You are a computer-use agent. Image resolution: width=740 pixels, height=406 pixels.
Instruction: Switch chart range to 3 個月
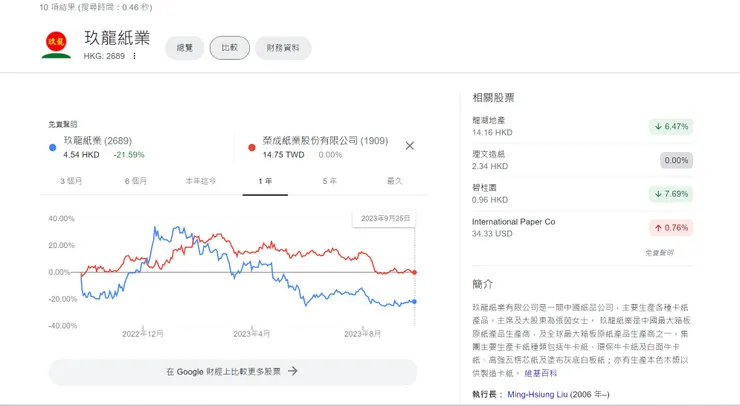71,181
